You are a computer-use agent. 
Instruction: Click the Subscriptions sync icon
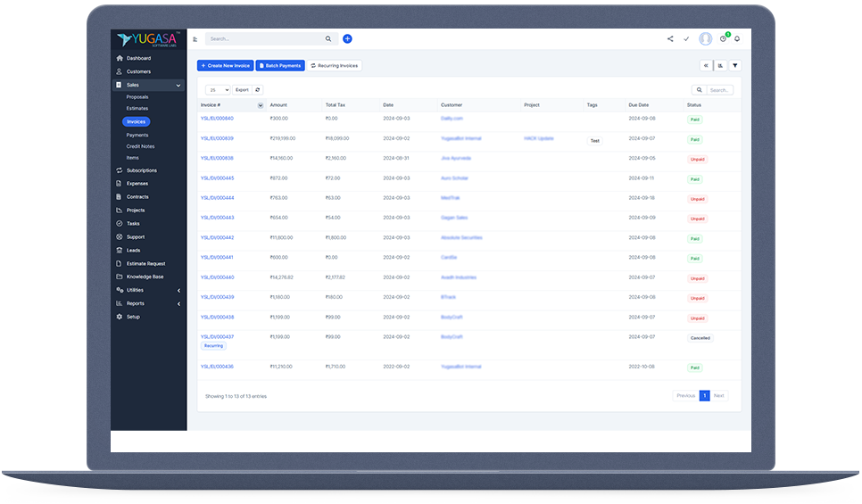coord(120,170)
